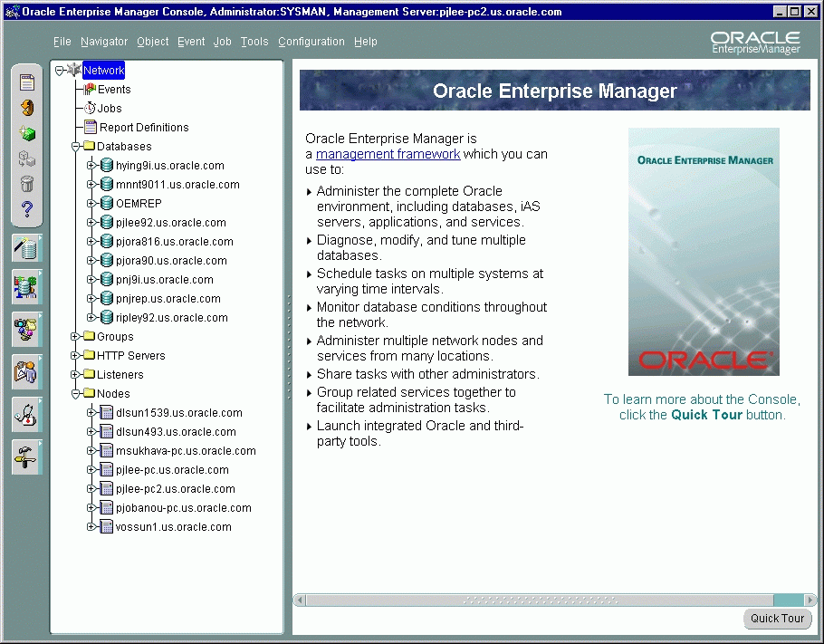This screenshot has height=644, width=824.
Task: Open help via the question mark icon
Action: point(27,210)
